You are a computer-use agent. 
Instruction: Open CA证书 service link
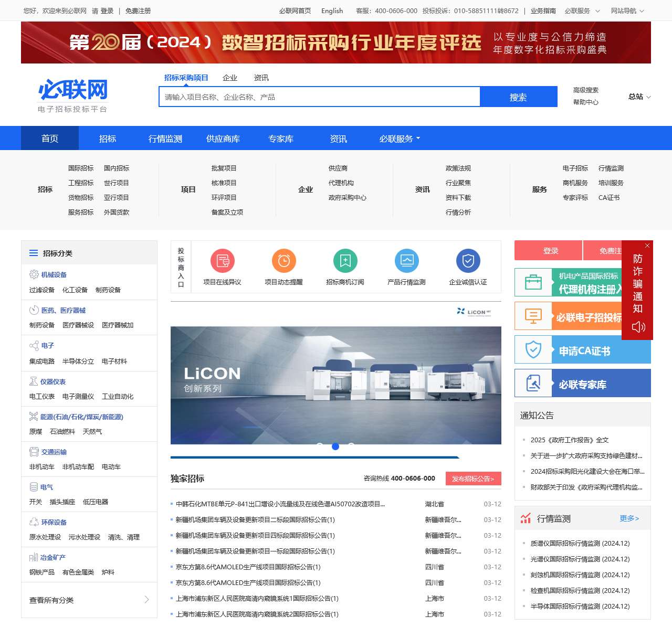609,198
